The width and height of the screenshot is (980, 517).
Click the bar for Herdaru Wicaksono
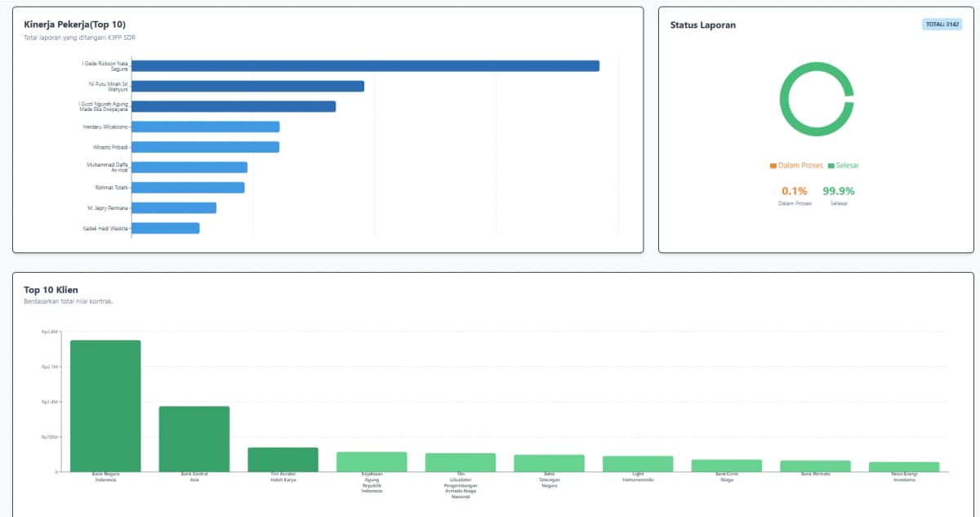(x=204, y=126)
